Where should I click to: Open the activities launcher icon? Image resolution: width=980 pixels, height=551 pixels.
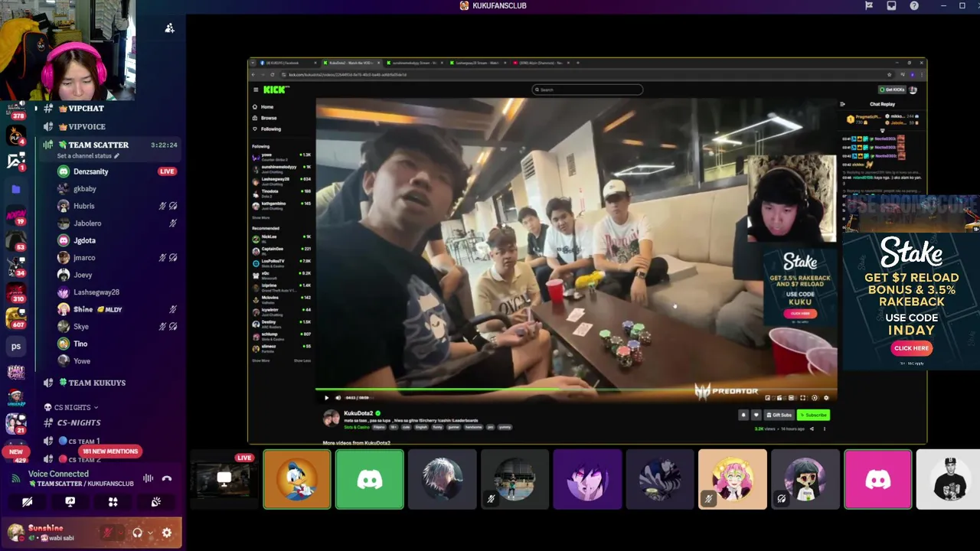click(x=113, y=502)
